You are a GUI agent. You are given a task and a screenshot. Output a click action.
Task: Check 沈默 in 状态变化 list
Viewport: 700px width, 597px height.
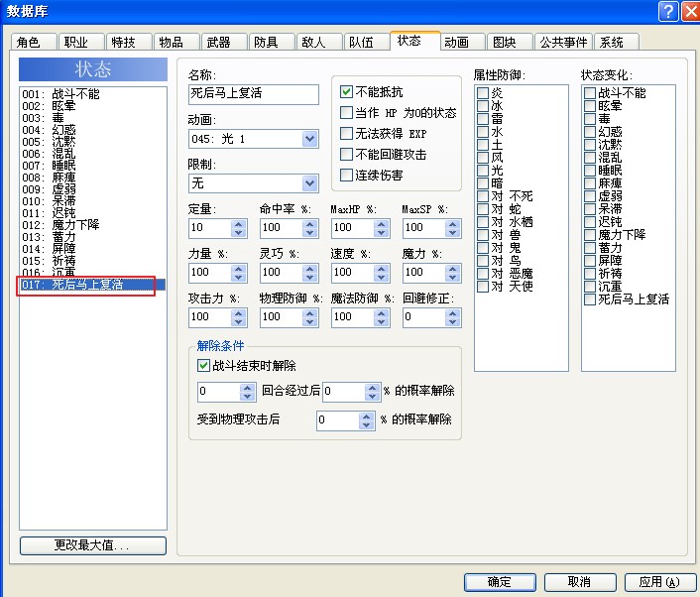tap(590, 144)
